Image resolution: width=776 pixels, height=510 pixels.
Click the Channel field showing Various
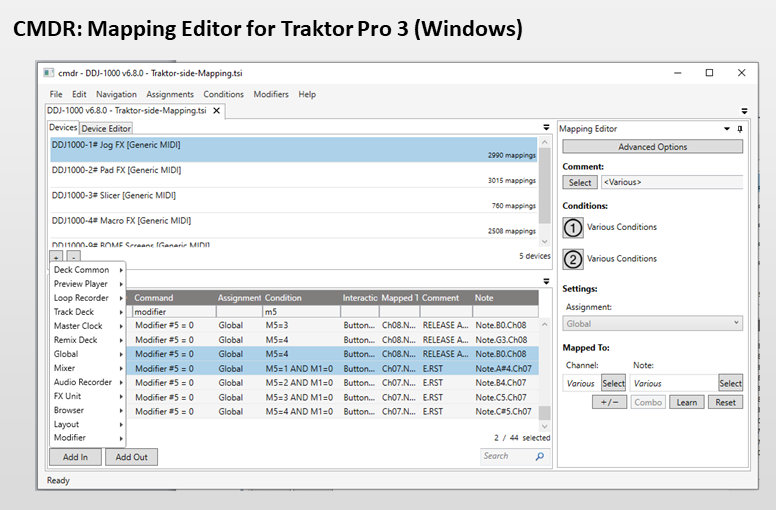582,383
